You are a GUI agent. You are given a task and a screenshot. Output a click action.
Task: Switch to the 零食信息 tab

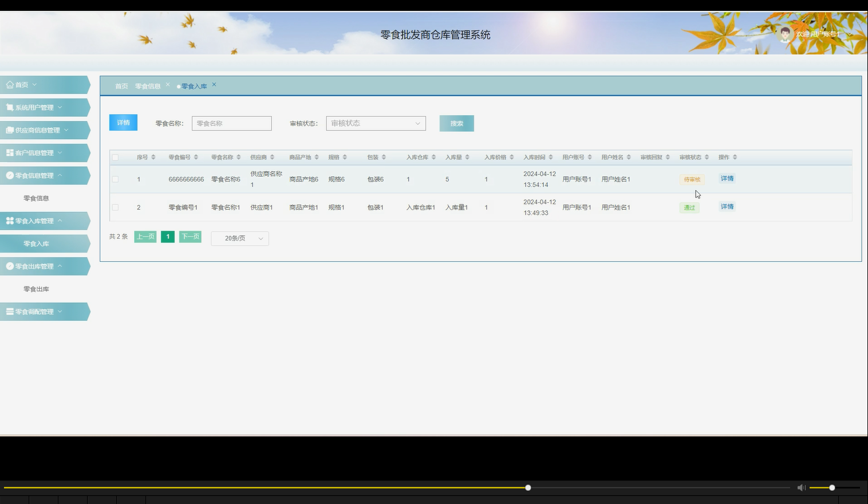tap(148, 85)
